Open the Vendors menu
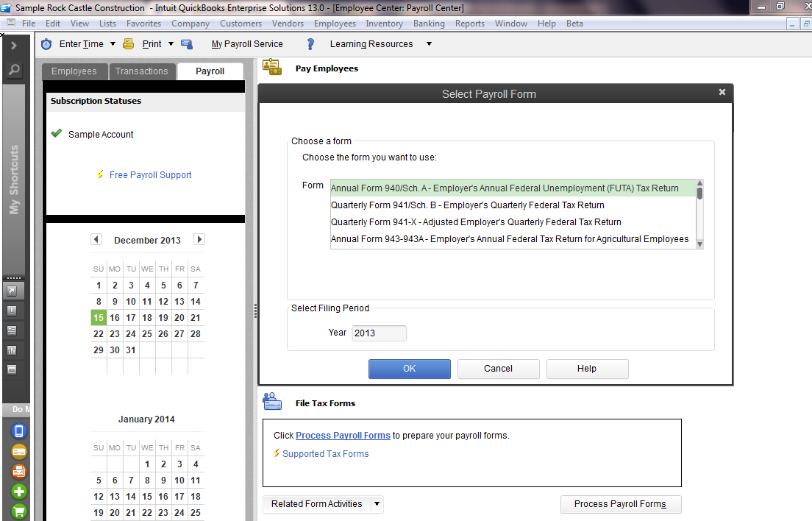This screenshot has height=521, width=812. point(288,24)
